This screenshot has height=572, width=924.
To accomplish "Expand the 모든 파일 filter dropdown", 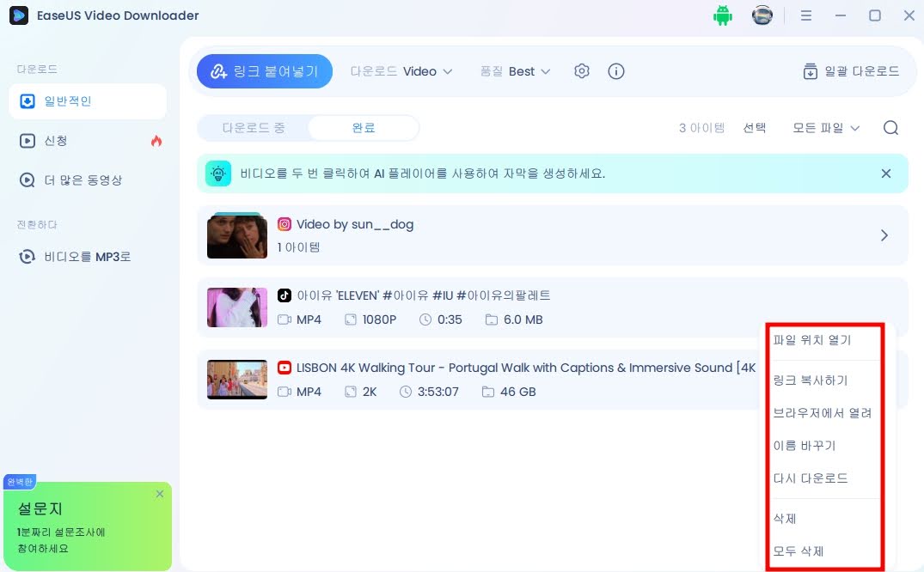I will coord(826,128).
